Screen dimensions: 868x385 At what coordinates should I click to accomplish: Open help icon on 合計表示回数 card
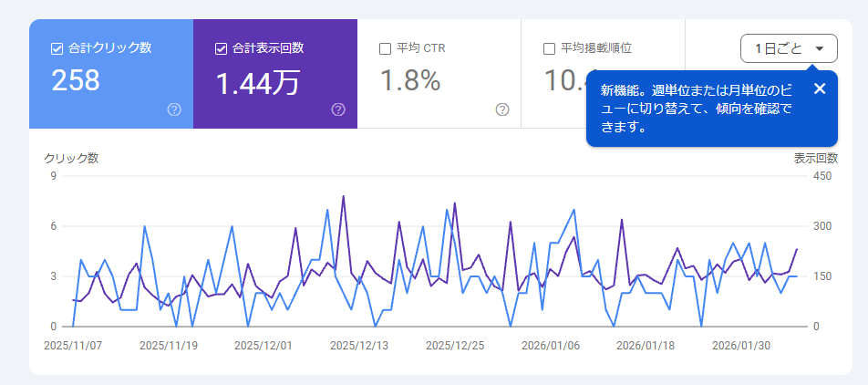pyautogui.click(x=338, y=109)
